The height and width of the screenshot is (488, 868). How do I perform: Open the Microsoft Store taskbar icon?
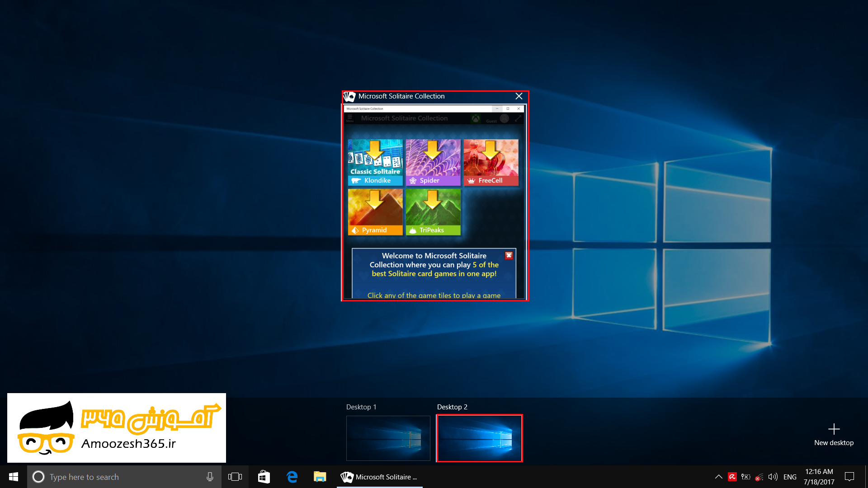[x=264, y=477]
